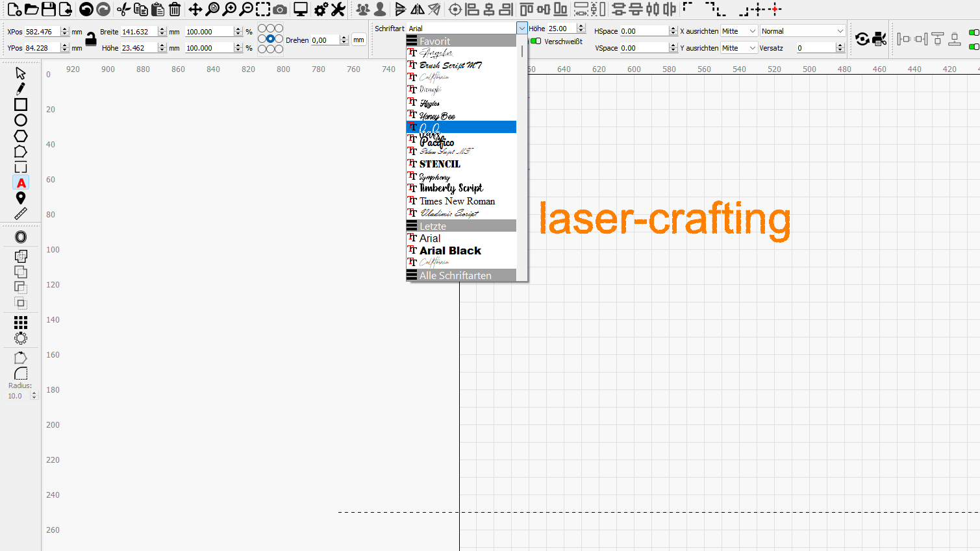Click the Offset shapes icon
Screen dimensions: 980x551
(x=20, y=236)
